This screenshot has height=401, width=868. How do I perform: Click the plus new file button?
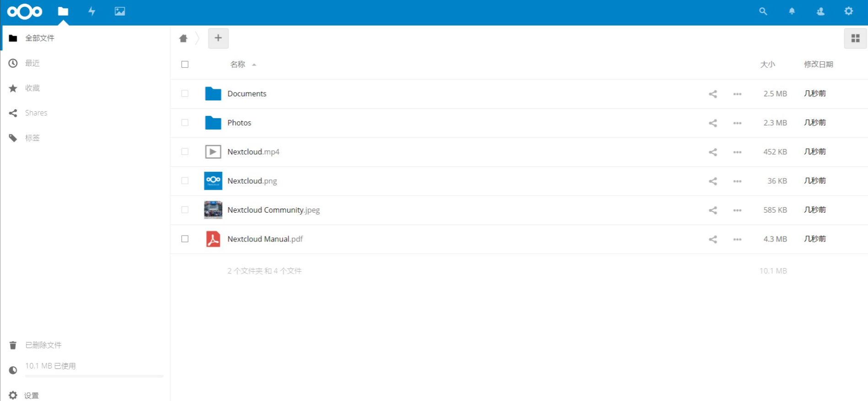218,38
